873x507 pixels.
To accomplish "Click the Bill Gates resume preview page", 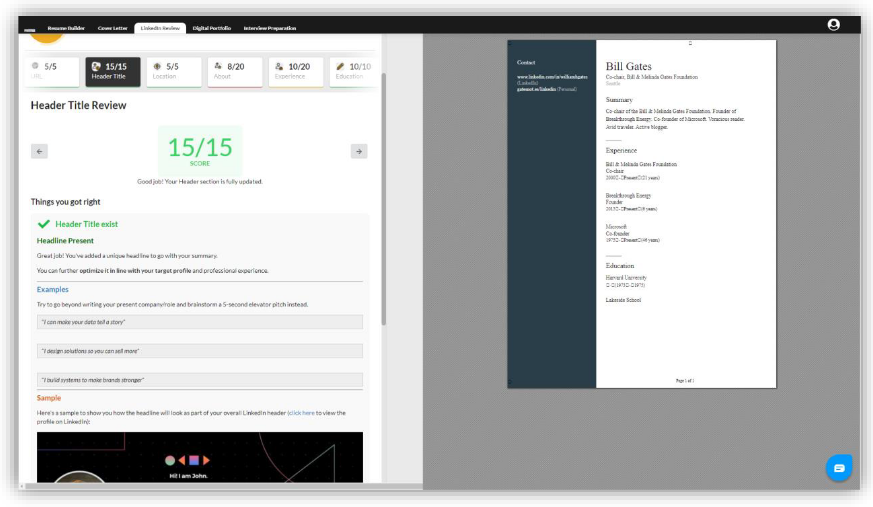I will [x=641, y=214].
